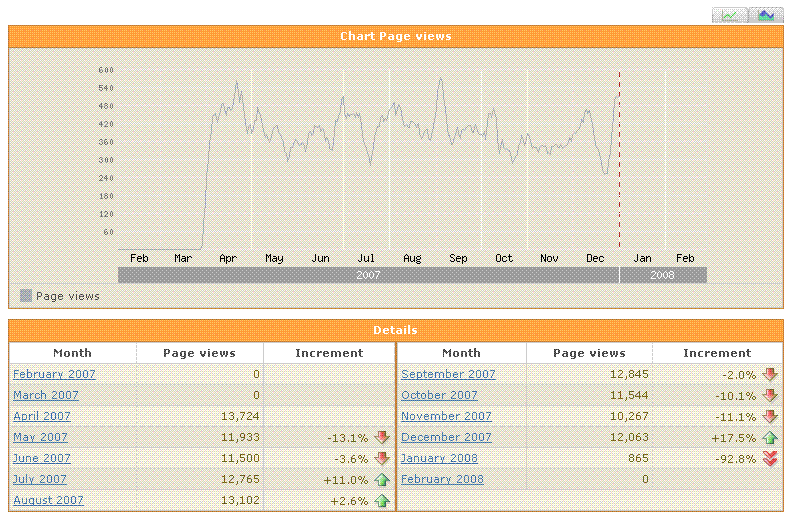790x519 pixels.
Task: Switch to the line chart view tab
Action: pos(730,15)
